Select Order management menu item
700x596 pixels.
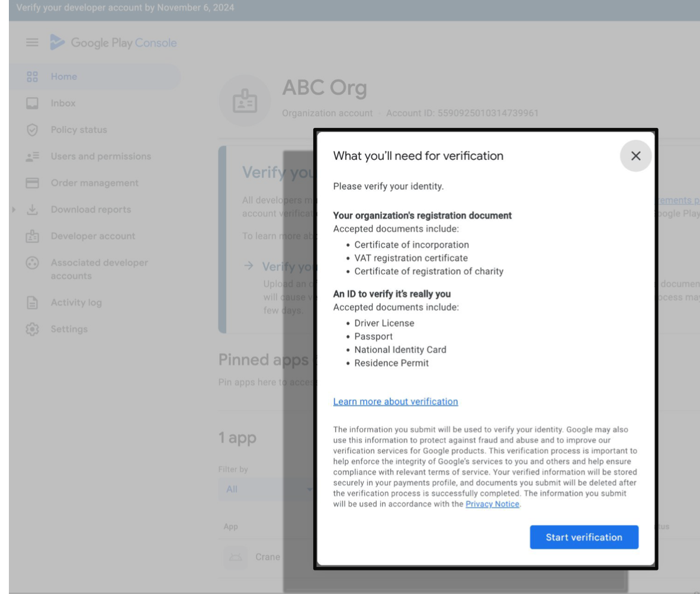pyautogui.click(x=95, y=183)
